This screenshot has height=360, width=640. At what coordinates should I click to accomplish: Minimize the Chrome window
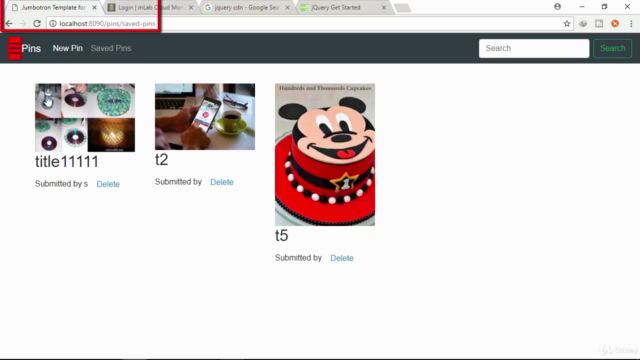tap(582, 7)
